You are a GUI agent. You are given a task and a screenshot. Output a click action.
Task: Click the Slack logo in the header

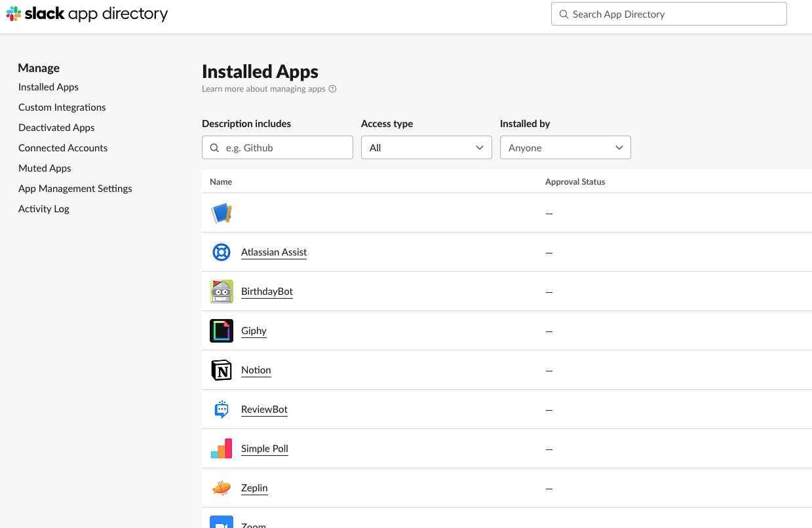(14, 14)
